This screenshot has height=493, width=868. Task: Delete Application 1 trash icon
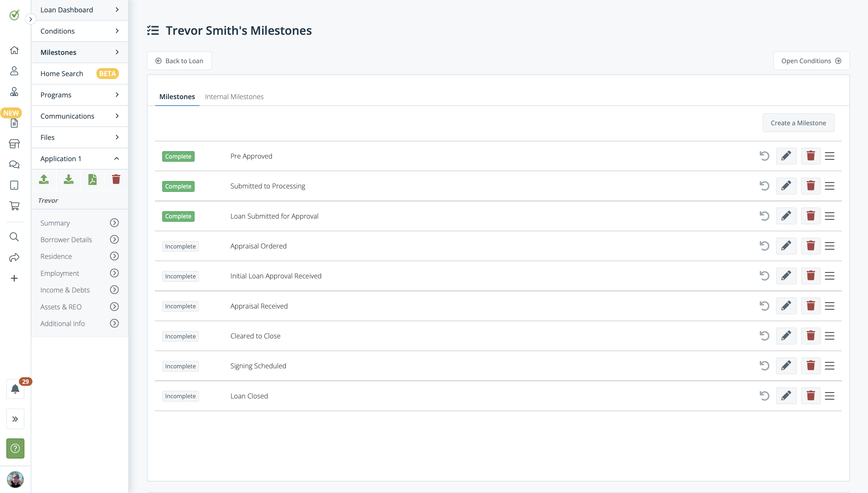click(116, 180)
